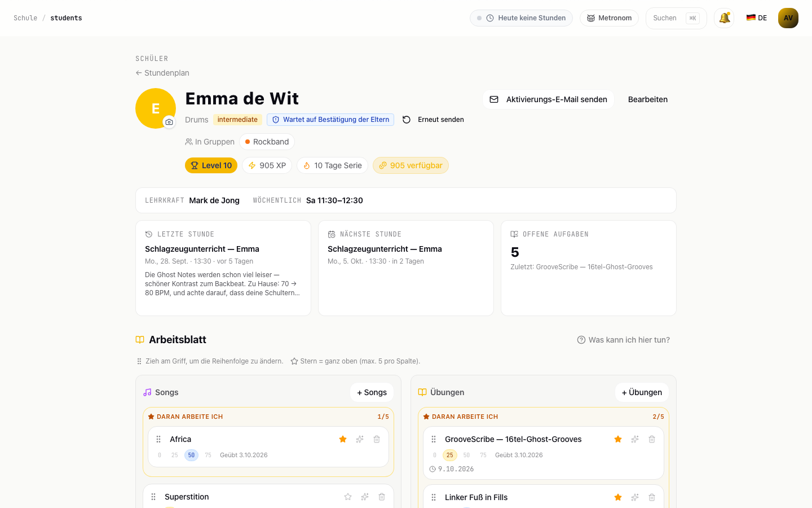
Task: Click the drag handle of Linker Fuß in Fills
Action: click(434, 497)
